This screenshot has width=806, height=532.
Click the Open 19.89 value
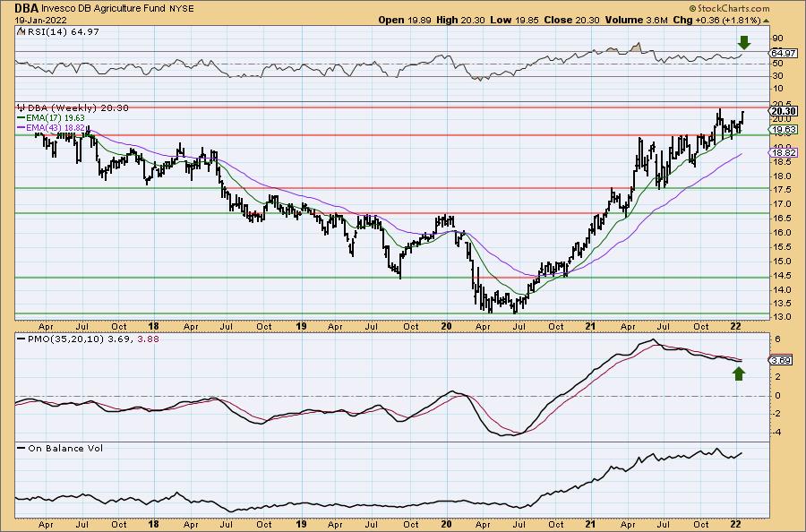click(x=405, y=20)
